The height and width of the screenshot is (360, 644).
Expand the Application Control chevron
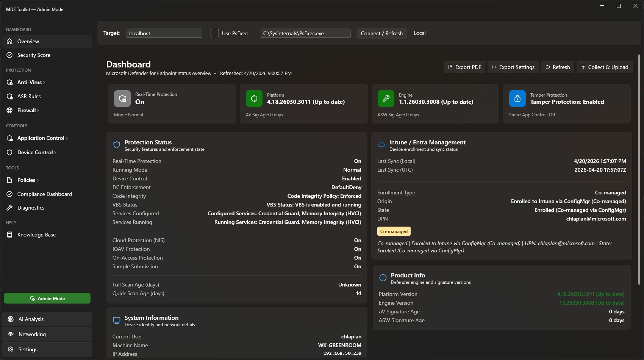click(66, 138)
